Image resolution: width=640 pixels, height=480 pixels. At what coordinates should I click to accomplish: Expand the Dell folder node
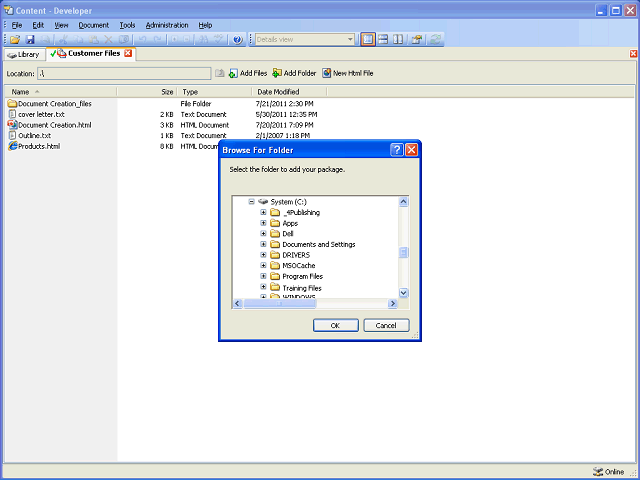263,233
